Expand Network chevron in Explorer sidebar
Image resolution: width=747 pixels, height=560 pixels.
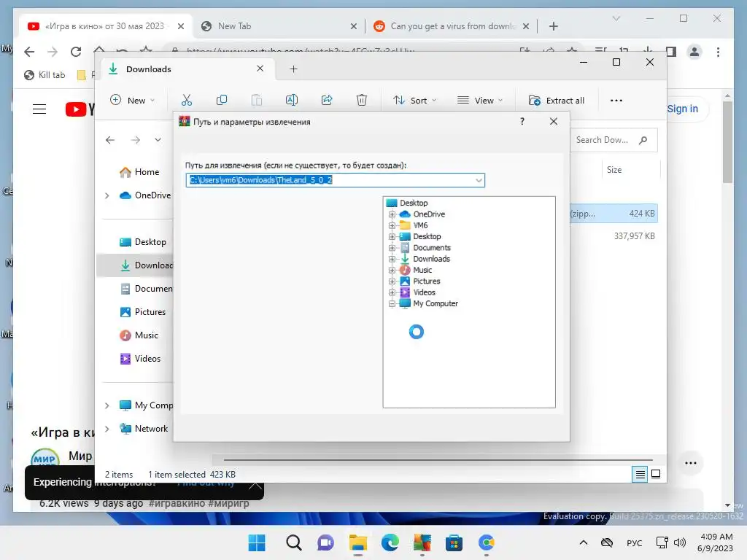pos(107,429)
